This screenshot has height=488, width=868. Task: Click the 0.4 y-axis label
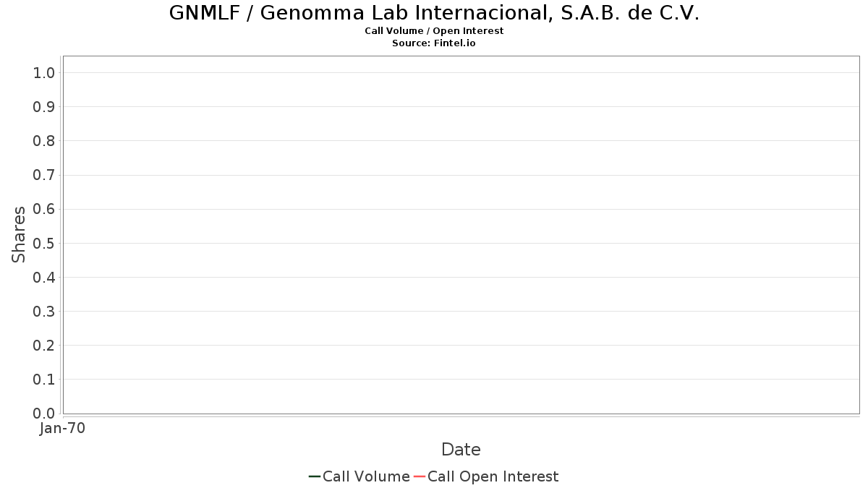pos(45,277)
